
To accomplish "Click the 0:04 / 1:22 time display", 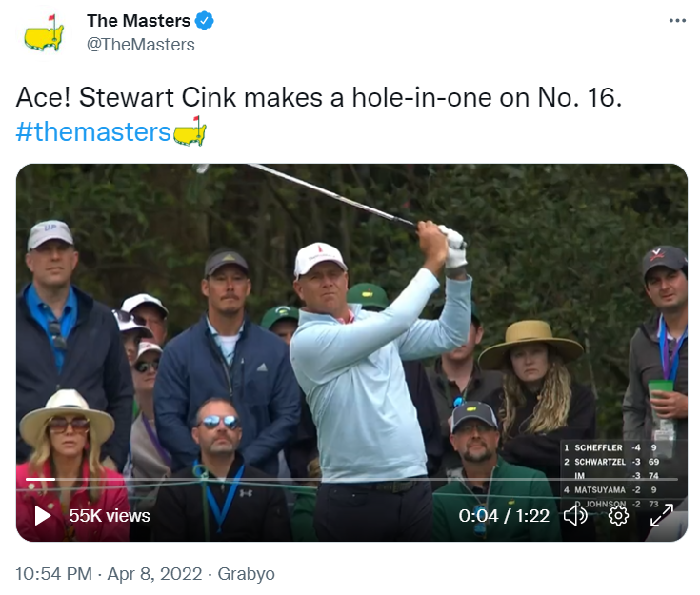I will (x=504, y=515).
